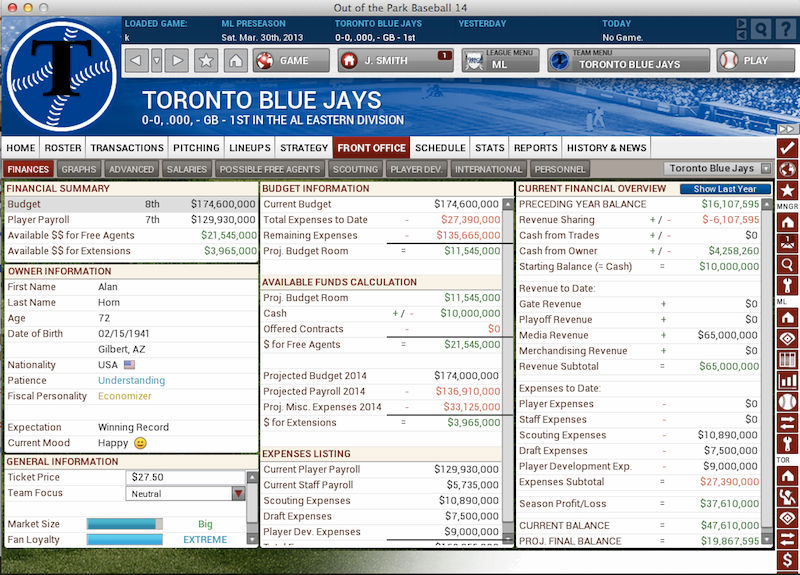Open the LEAGUE MENU ML dropdown button
Viewport: 800px width, 575px height.
[x=501, y=60]
